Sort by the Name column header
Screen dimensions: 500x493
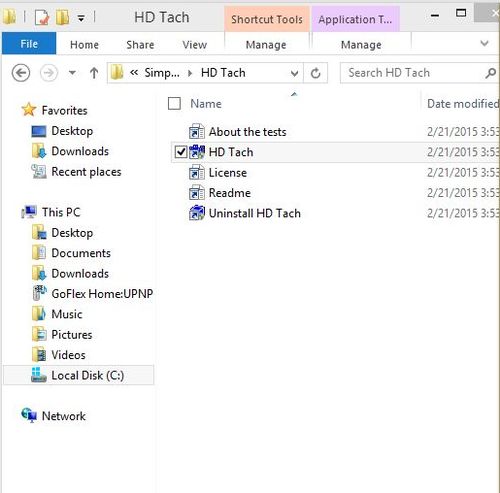click(206, 104)
